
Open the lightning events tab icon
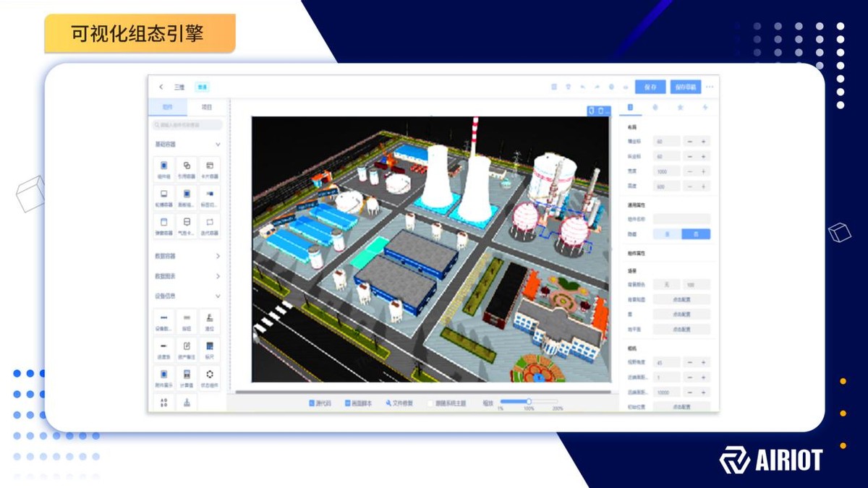coord(705,107)
